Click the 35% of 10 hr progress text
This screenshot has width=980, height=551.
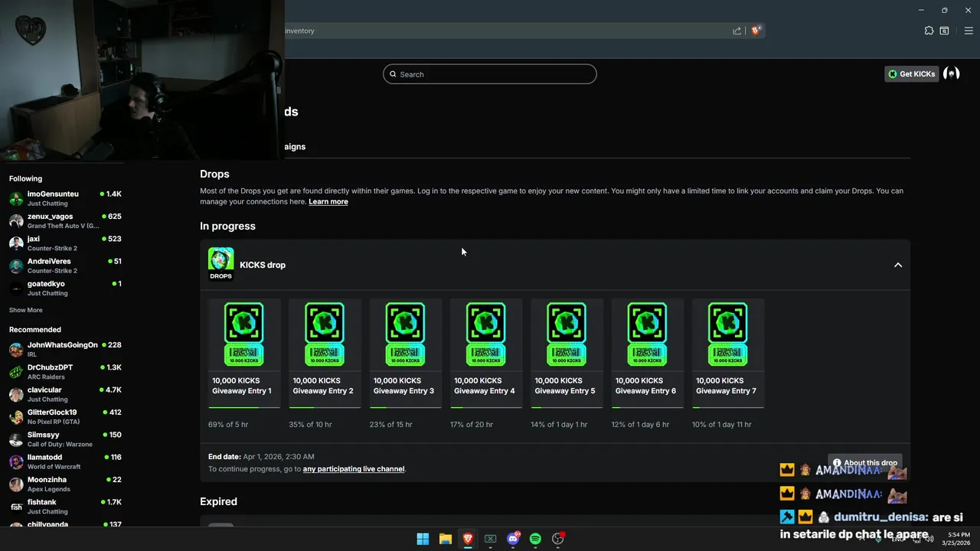pyautogui.click(x=311, y=424)
